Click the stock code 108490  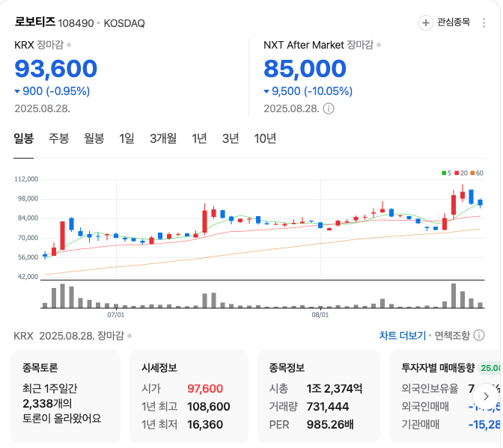pyautogui.click(x=76, y=23)
